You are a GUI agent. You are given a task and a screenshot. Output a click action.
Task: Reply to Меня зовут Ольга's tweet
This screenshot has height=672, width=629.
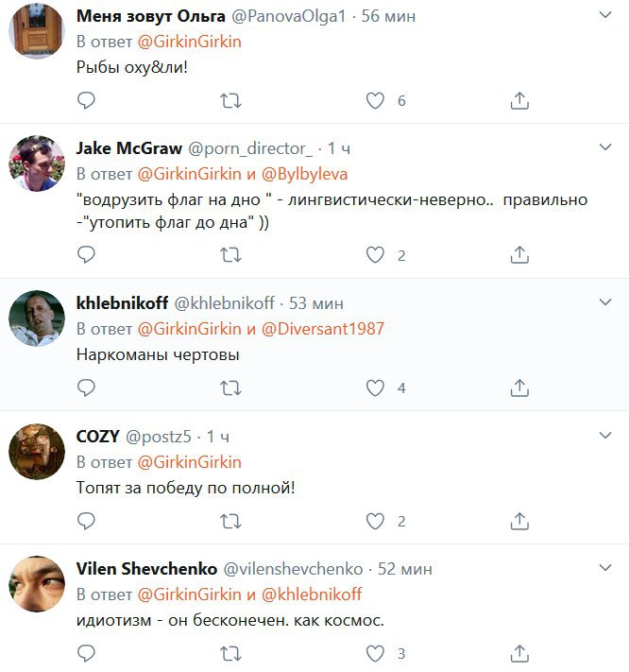click(x=86, y=100)
